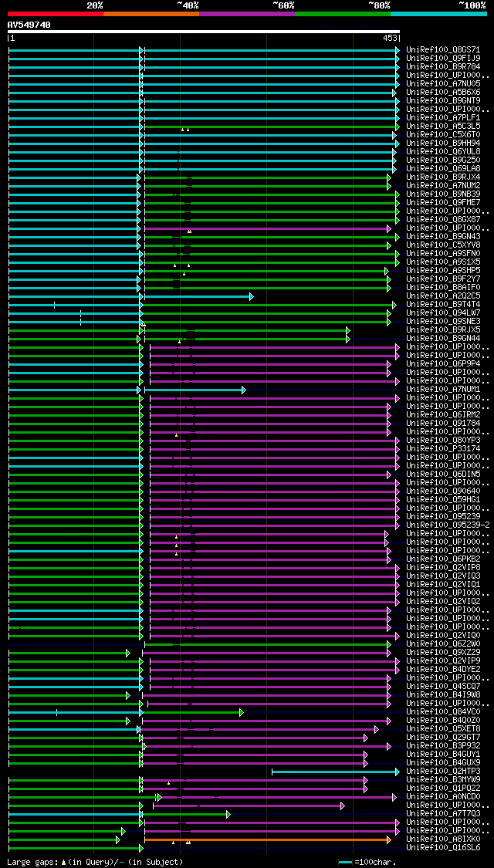The width and height of the screenshot is (494, 868).
Task: Click the UniRef100_Q9SNE3 label
Action: pyautogui.click(x=443, y=321)
